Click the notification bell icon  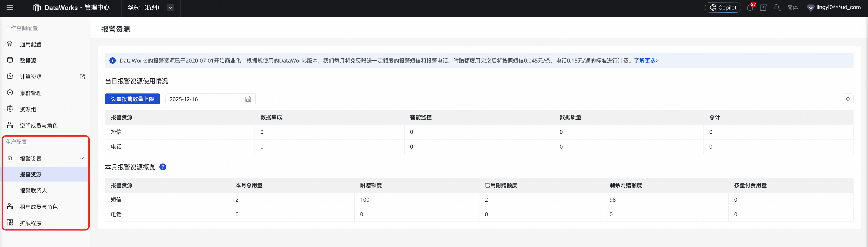point(750,8)
